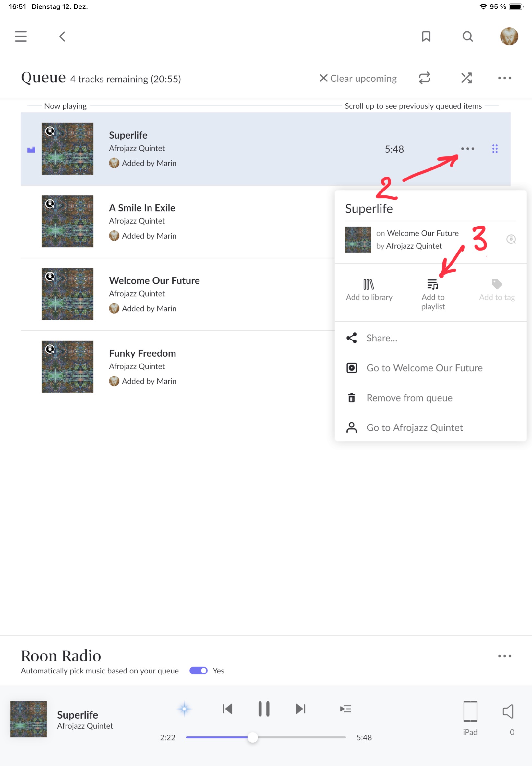The image size is (532, 766).
Task: Select Go to Afrojazz Quintet
Action: pos(431,428)
